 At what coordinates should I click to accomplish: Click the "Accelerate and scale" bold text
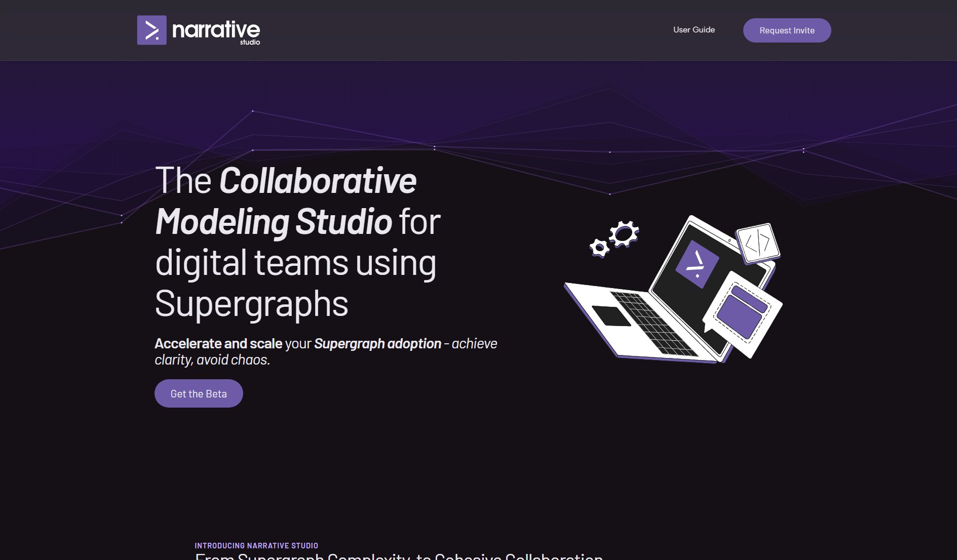pos(218,343)
